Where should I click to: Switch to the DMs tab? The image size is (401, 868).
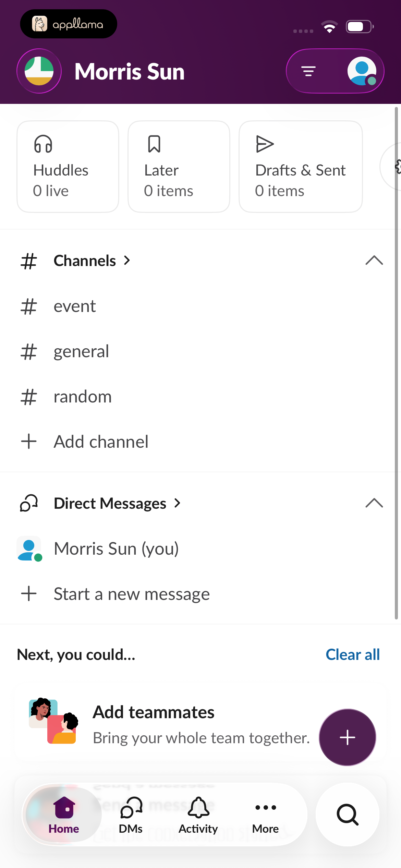point(131,816)
